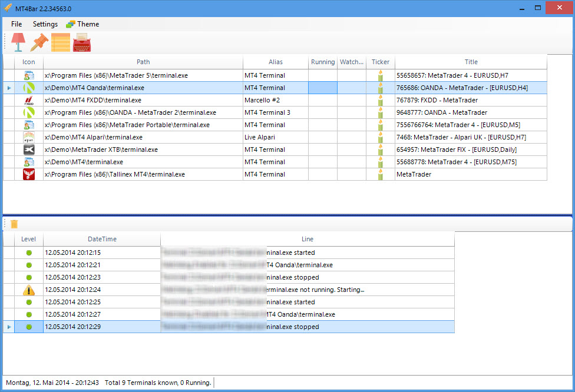This screenshot has width=575, height=392.
Task: Click the OANDA MetaTrader 2 row icon
Action: [x=29, y=112]
